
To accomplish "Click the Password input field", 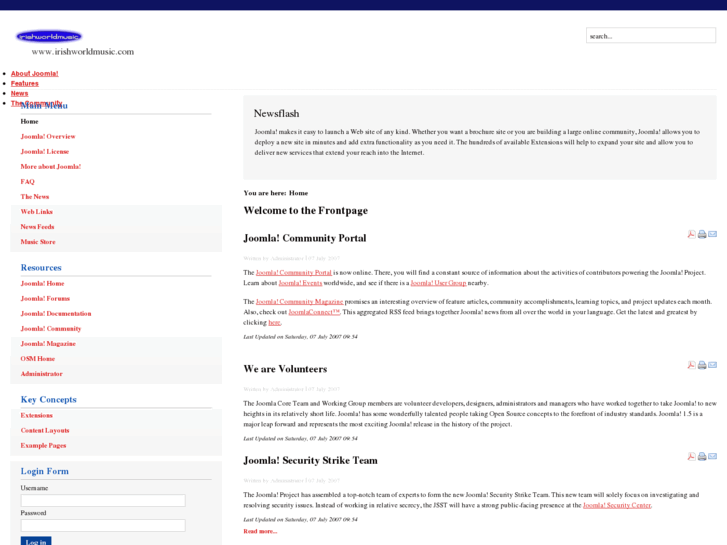I will click(x=103, y=526).
